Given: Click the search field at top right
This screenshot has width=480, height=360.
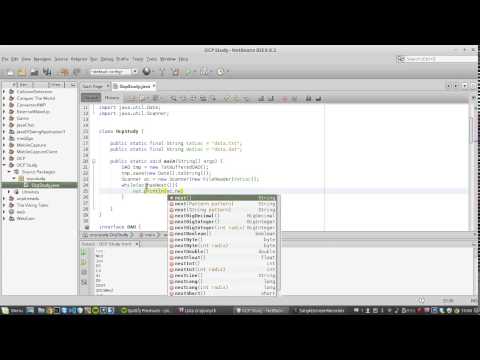Looking at the screenshot, I should [x=437, y=59].
